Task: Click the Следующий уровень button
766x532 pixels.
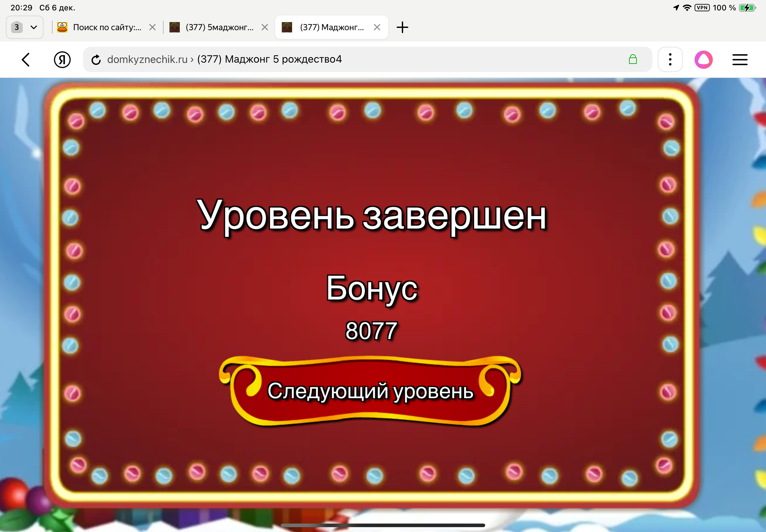Action: coord(370,391)
